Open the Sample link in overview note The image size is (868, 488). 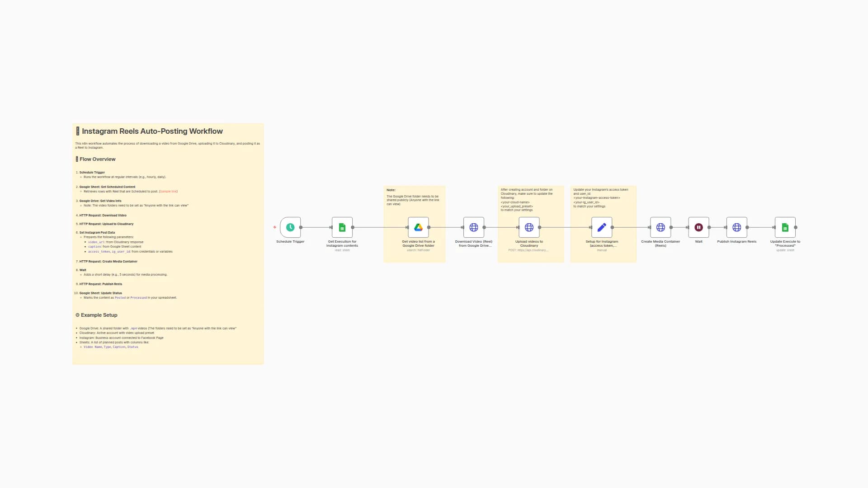[168, 192]
